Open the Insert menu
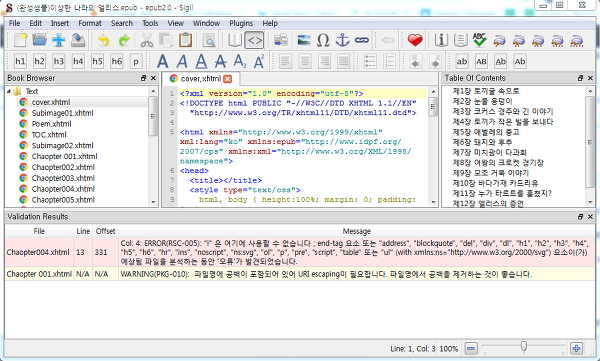The width and height of the screenshot is (600, 361). (x=60, y=23)
